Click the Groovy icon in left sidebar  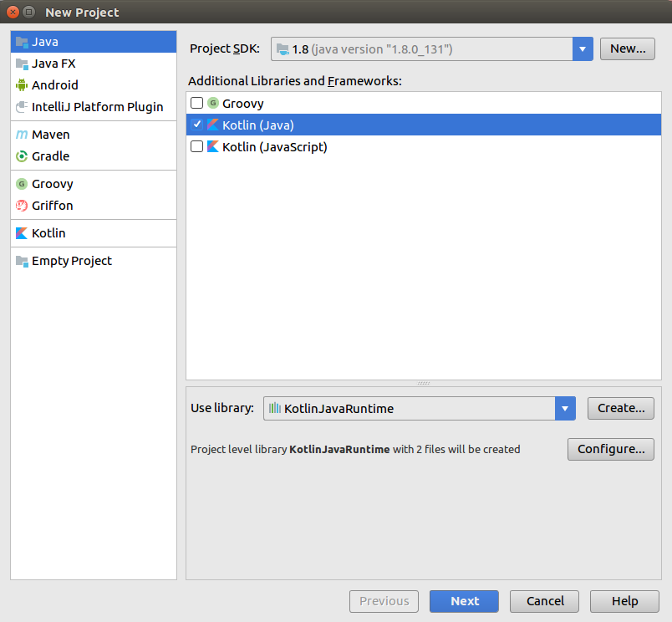(22, 184)
